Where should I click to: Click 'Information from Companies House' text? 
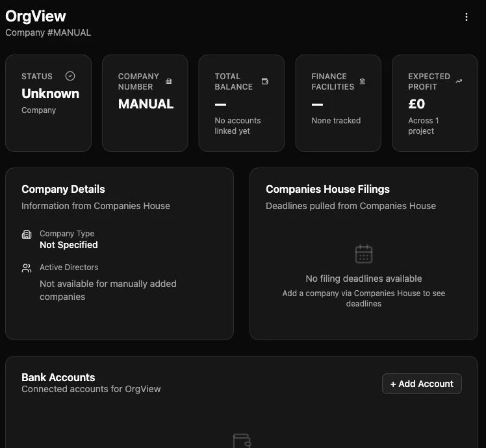96,206
